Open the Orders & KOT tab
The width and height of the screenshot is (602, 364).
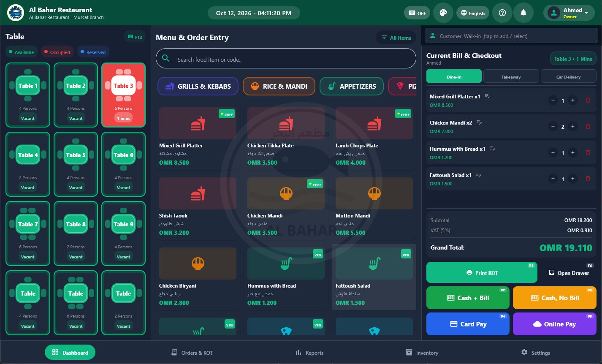(192, 353)
